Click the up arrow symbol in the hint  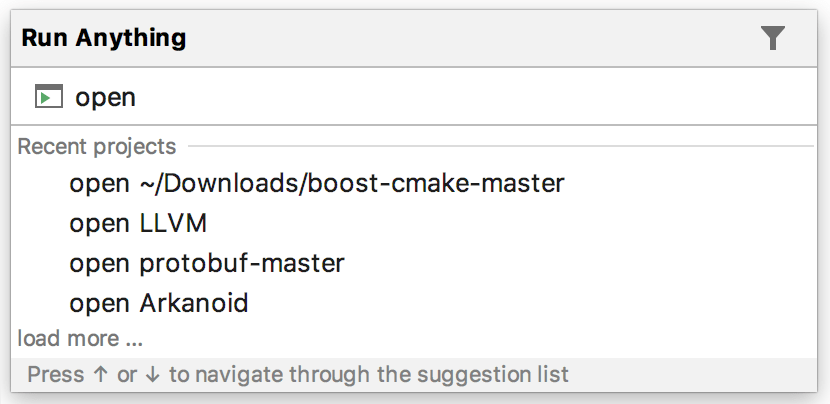tap(101, 376)
